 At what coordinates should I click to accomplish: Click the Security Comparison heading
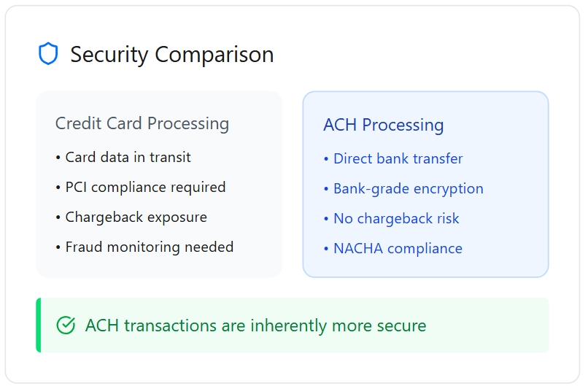tap(171, 55)
